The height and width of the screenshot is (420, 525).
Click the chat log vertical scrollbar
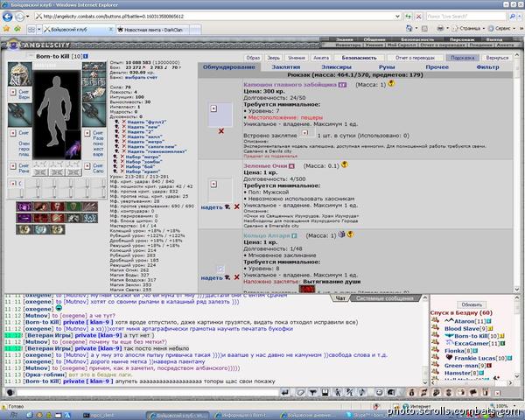tap(425, 340)
